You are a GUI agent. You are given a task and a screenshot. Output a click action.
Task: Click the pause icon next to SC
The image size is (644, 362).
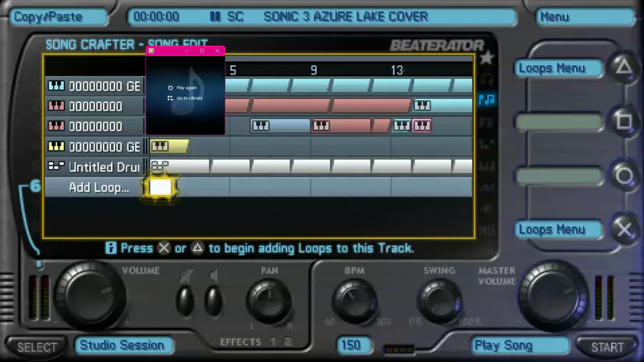tap(215, 17)
